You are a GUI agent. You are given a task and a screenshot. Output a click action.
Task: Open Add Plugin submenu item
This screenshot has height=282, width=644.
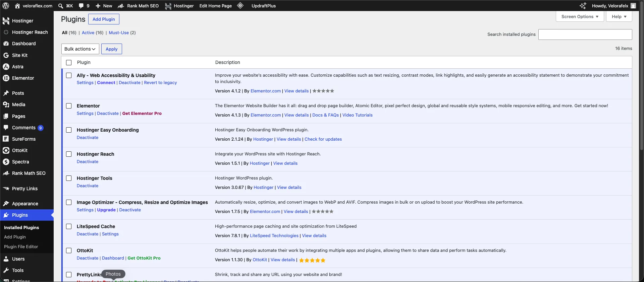point(15,237)
